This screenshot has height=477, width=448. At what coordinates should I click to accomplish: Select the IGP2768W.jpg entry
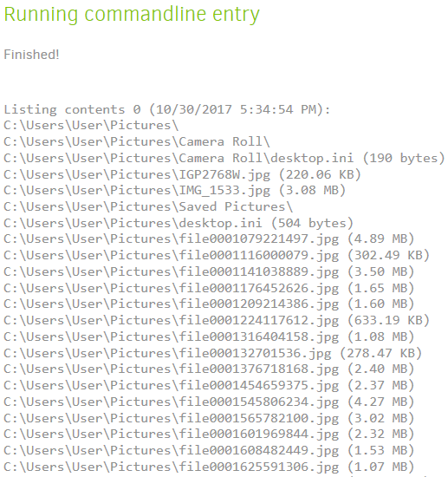(182, 174)
